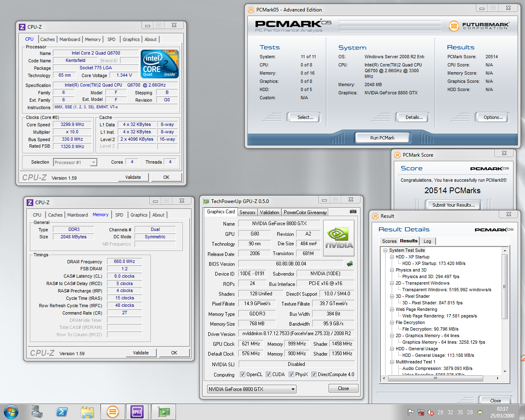The image size is (525, 420).
Task: Click the Action Center flag in tray
Action: pyautogui.click(x=411, y=412)
